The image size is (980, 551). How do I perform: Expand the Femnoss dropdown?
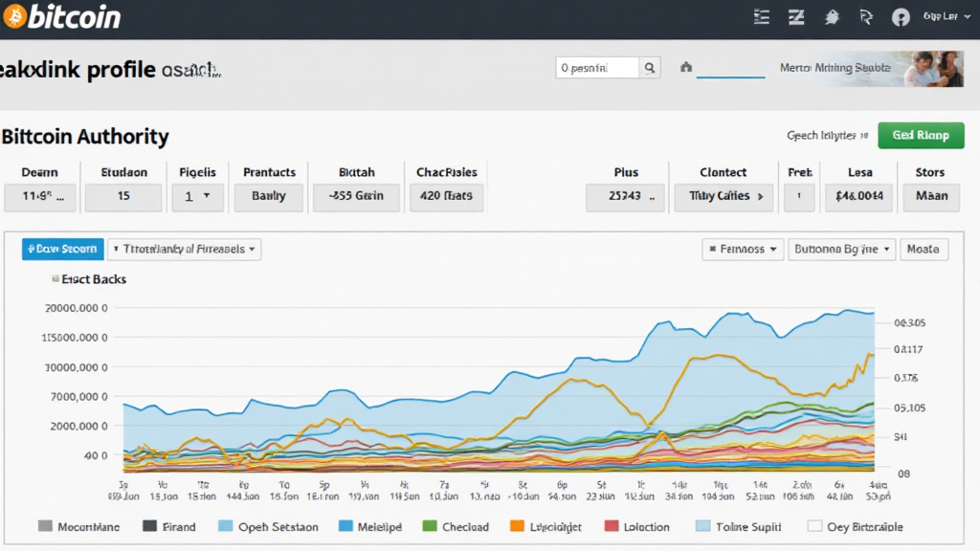click(743, 249)
